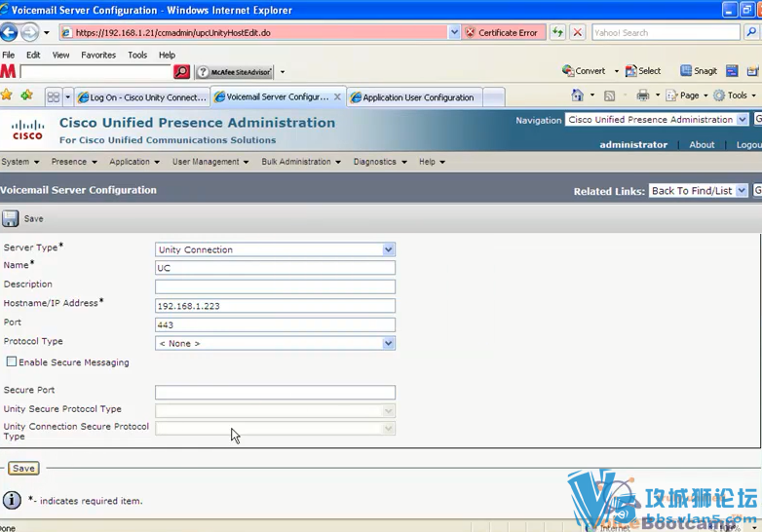
Task: Open the recent pages dropdown arrow
Action: point(47,32)
